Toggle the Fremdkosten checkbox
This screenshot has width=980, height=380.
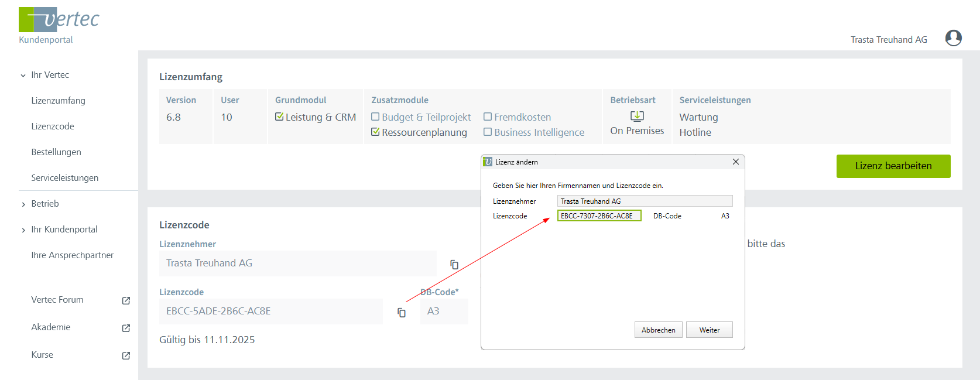[x=488, y=117]
